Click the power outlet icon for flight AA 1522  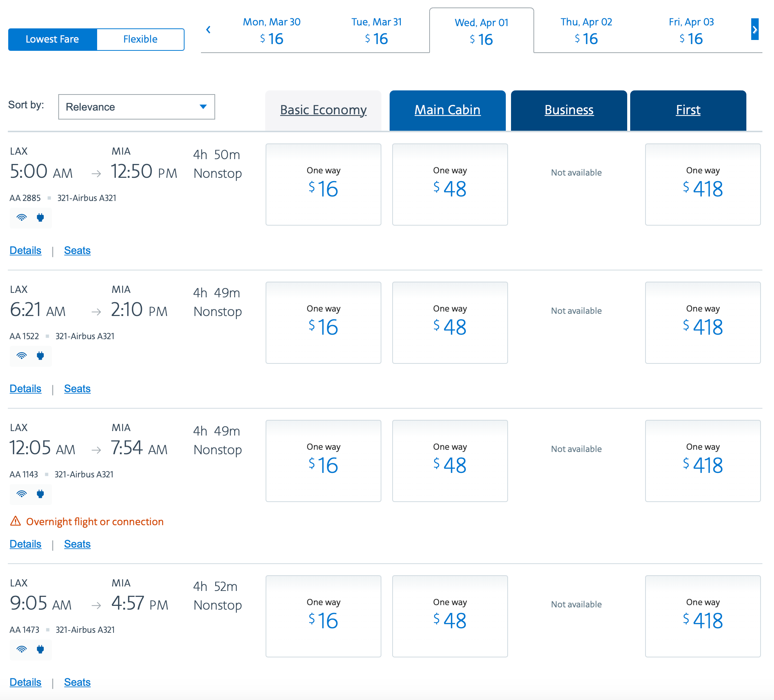tap(40, 356)
